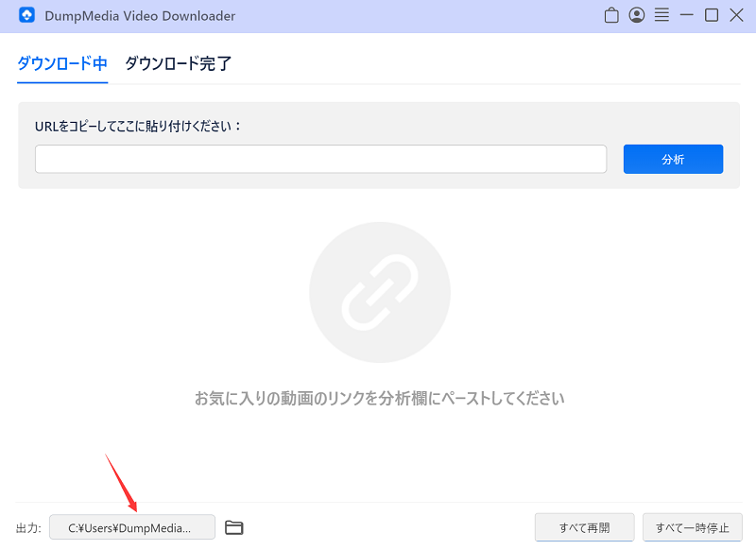This screenshot has height=550, width=756.
Task: Click the お気に入りの動画のリンク hint text
Action: [x=380, y=399]
